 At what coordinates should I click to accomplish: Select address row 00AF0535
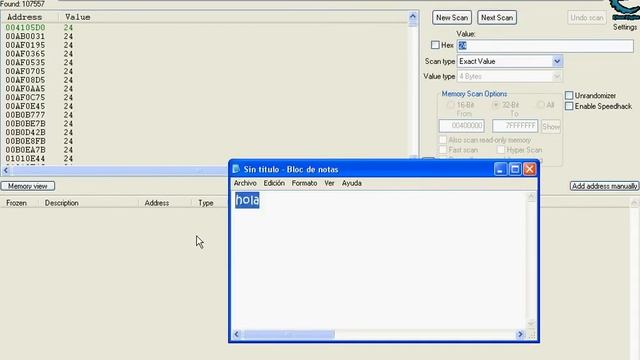pyautogui.click(x=25, y=62)
